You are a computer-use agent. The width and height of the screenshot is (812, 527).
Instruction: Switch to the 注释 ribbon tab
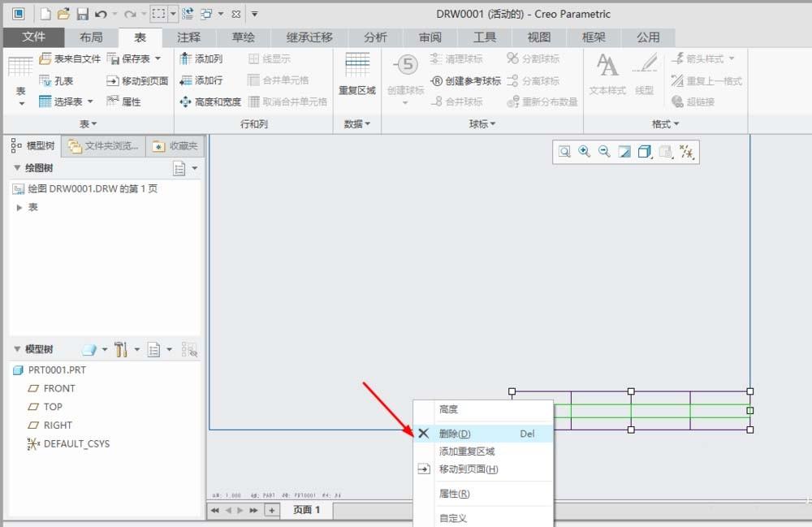coord(189,37)
